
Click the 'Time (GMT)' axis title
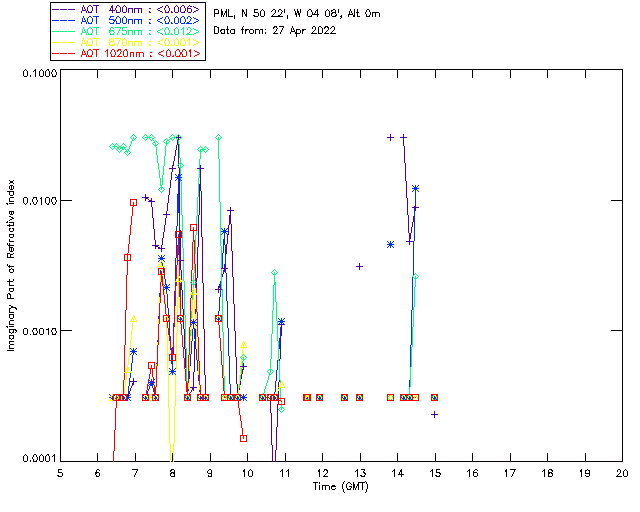[x=341, y=487]
